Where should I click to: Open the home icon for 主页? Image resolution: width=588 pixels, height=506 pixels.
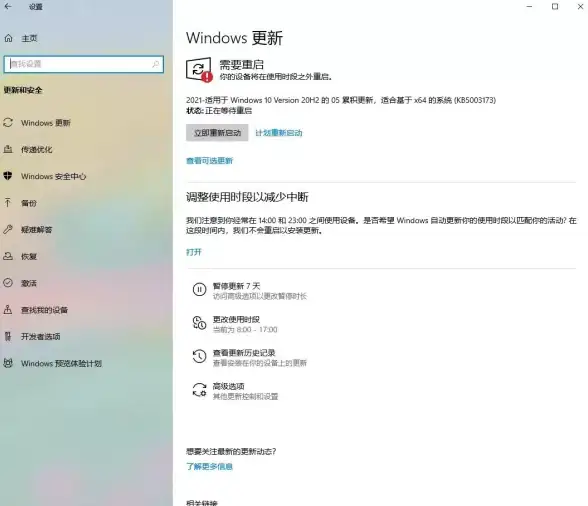[x=8, y=38]
